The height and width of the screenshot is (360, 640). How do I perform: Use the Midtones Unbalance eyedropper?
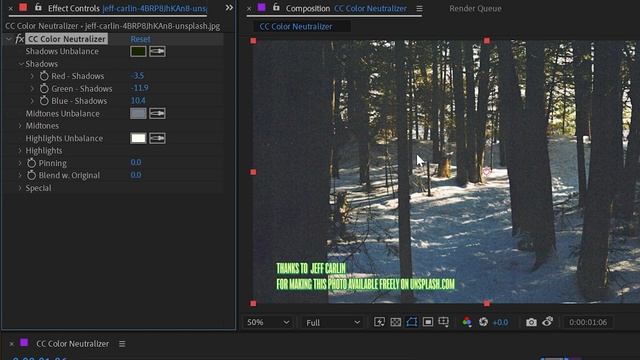click(x=157, y=113)
